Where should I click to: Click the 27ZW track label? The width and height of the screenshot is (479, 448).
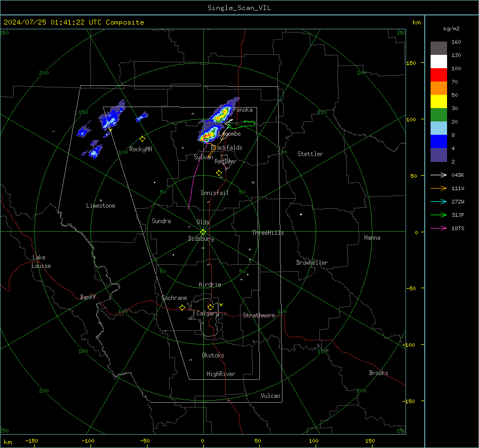coord(458,202)
